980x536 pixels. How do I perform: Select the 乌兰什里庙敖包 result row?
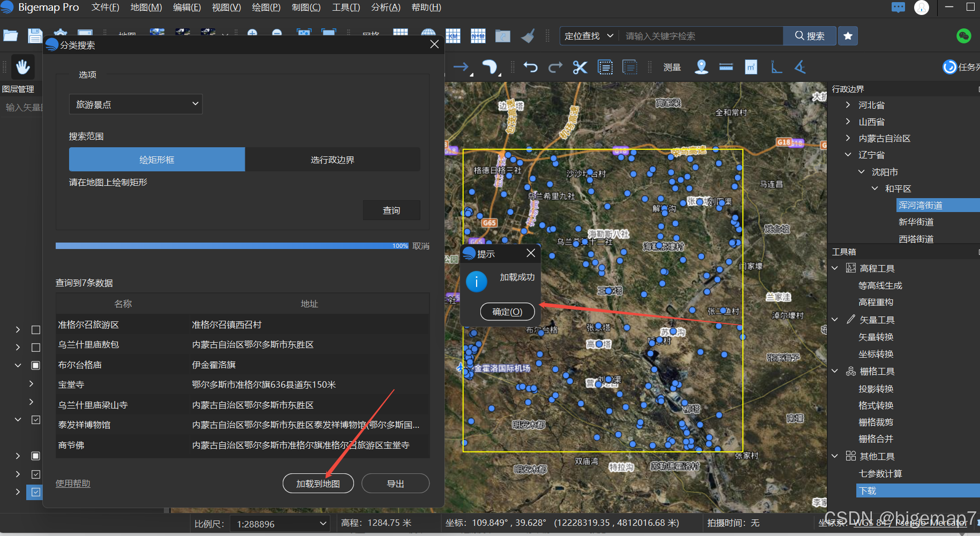pos(242,344)
